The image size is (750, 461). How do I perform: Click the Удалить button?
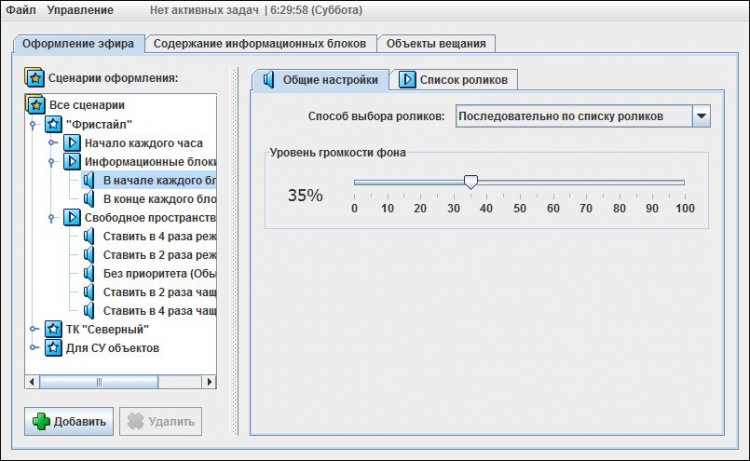pos(160,421)
